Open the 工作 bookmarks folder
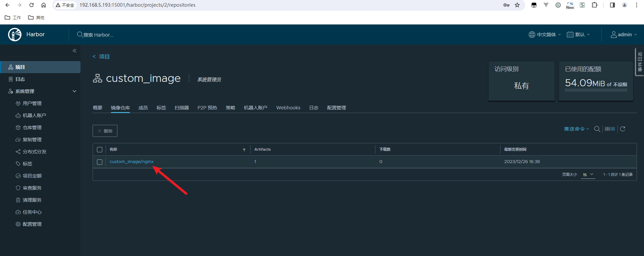 click(x=13, y=17)
